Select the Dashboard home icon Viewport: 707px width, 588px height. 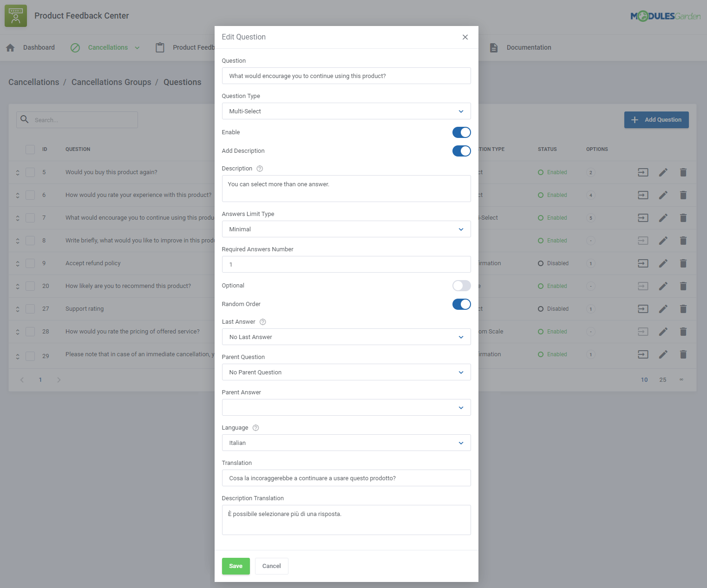(x=10, y=47)
